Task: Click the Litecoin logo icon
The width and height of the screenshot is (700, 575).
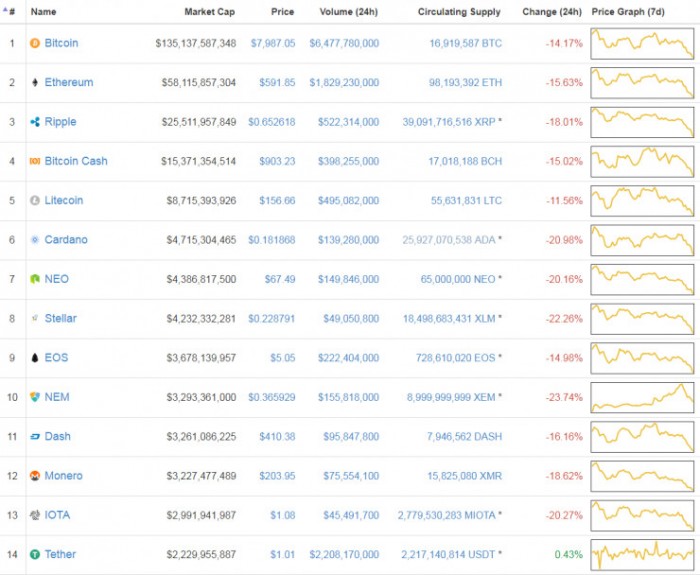Action: click(x=35, y=200)
